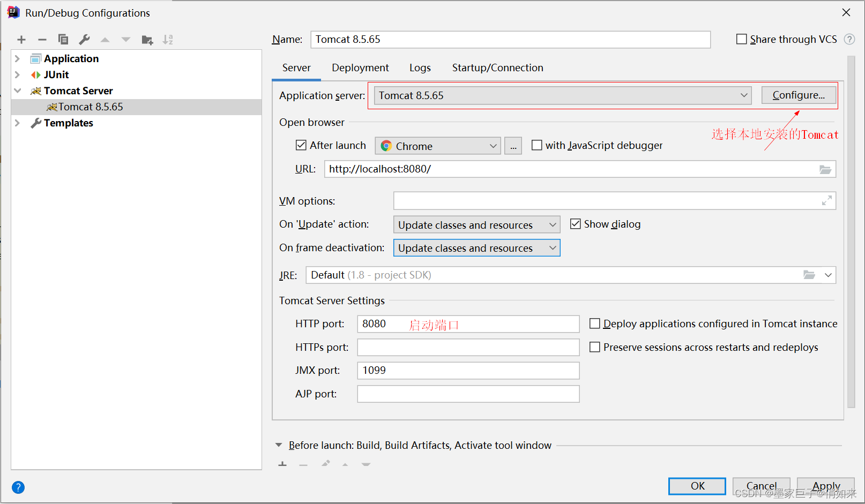Toggle the After launch checkbox
Viewport: 865px width, 504px height.
point(301,145)
